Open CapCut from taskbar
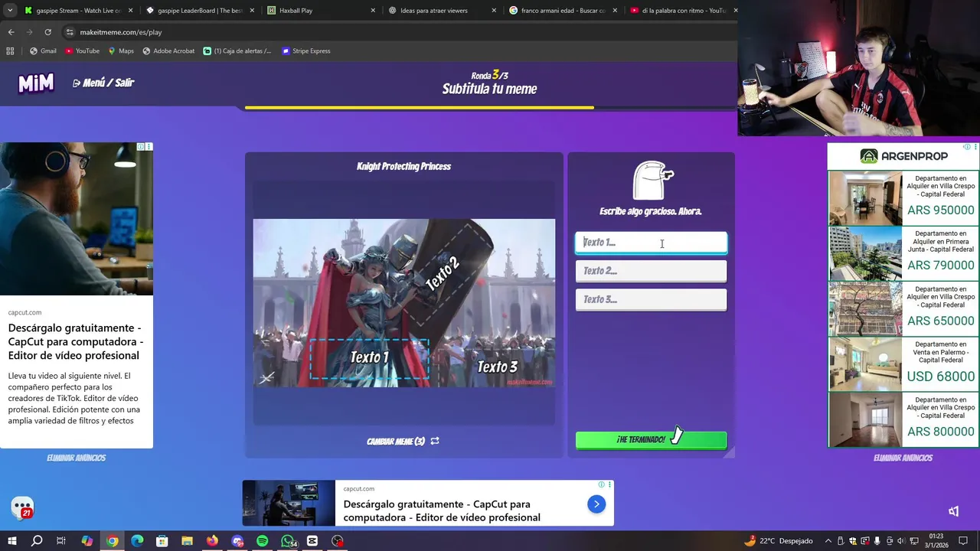This screenshot has height=551, width=980. (x=312, y=541)
